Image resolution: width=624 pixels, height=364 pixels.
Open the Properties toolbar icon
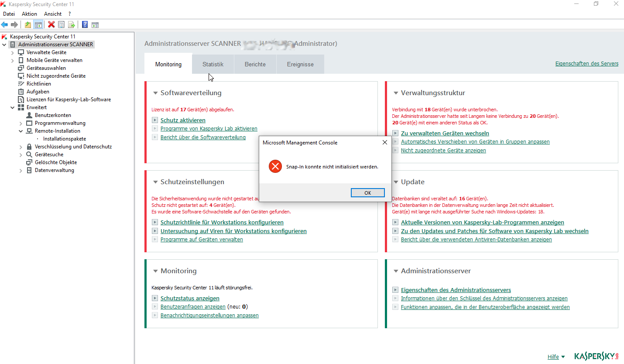click(x=61, y=25)
